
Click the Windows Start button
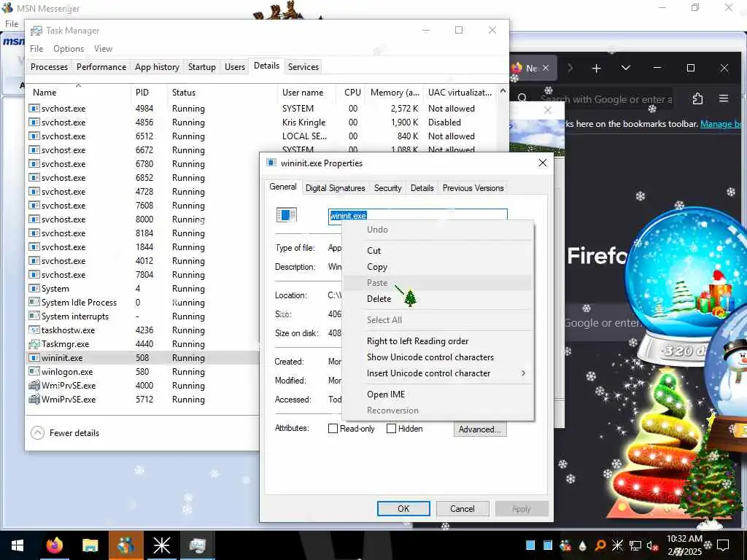[18, 545]
